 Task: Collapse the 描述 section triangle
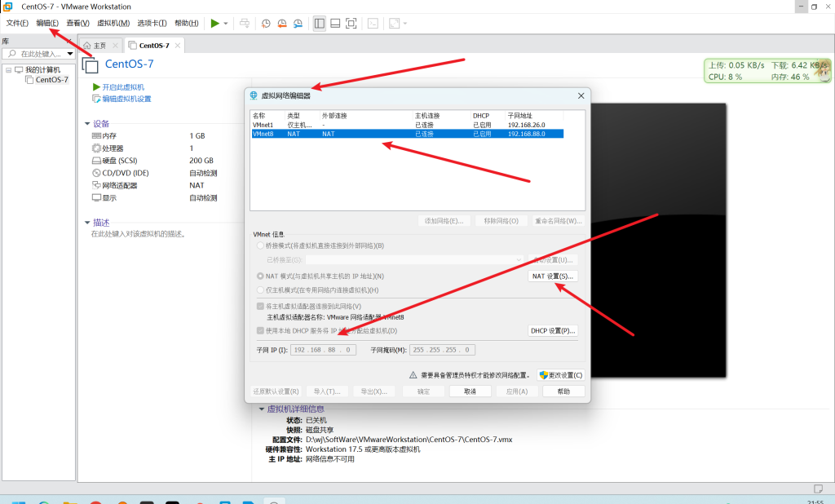[87, 223]
